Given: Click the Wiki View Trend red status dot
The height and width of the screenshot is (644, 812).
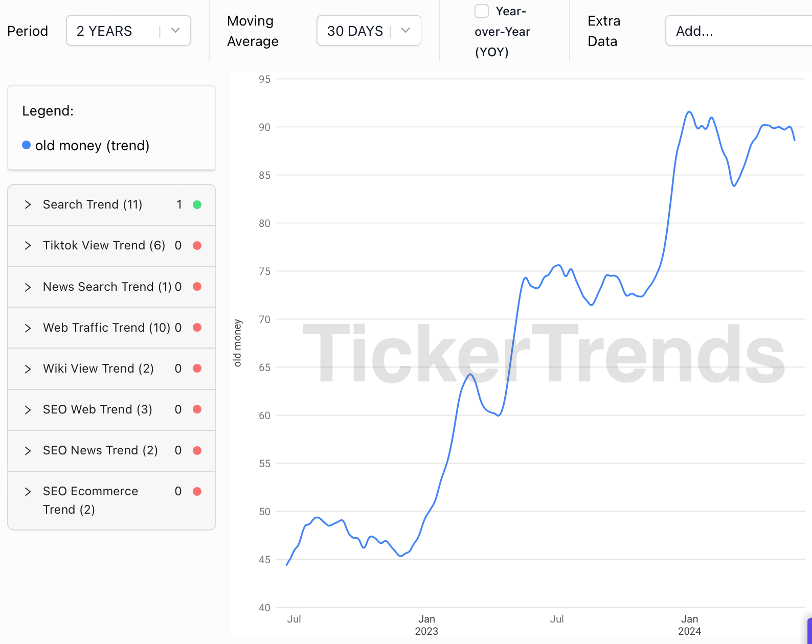Looking at the screenshot, I should [x=197, y=369].
